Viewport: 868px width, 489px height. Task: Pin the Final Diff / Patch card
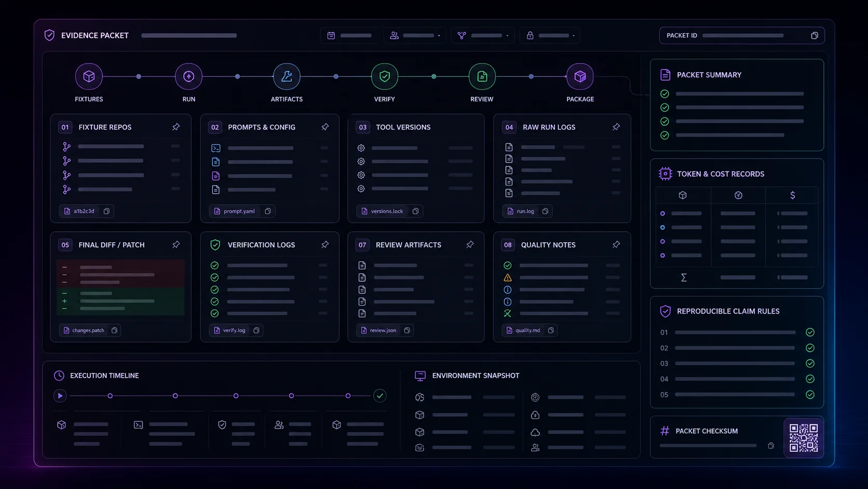(x=176, y=245)
